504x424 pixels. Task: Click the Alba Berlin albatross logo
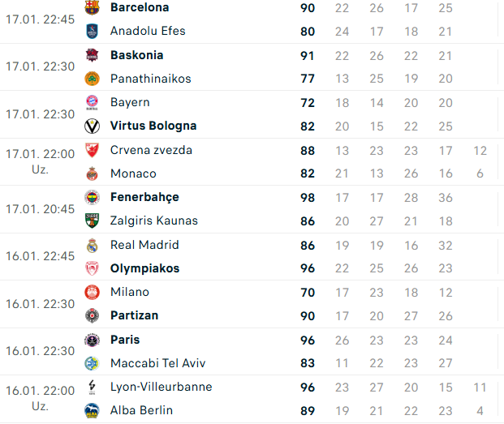[x=92, y=410]
